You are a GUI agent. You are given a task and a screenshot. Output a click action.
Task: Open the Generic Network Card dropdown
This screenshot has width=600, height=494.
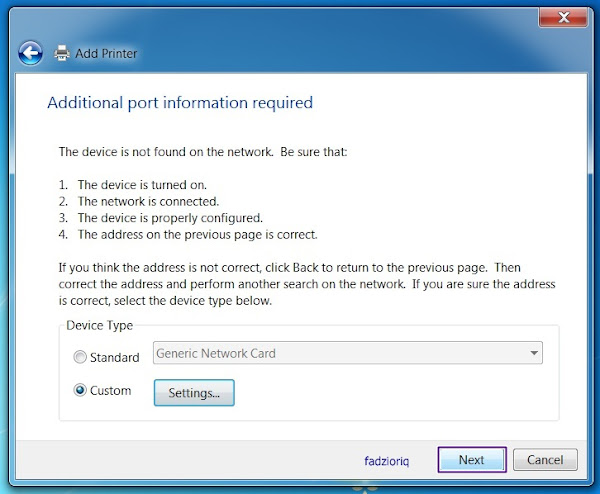tap(347, 353)
